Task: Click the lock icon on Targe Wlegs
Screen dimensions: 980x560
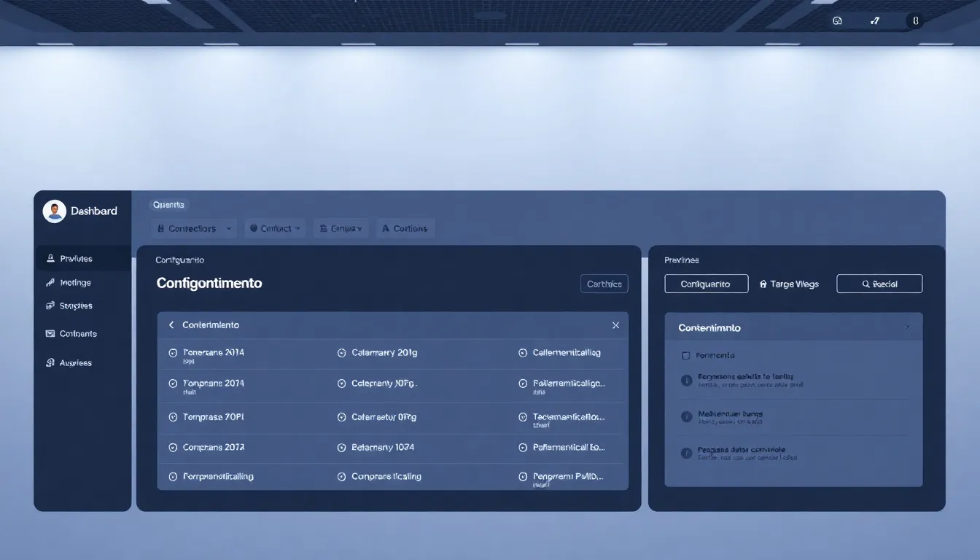Action: [763, 284]
